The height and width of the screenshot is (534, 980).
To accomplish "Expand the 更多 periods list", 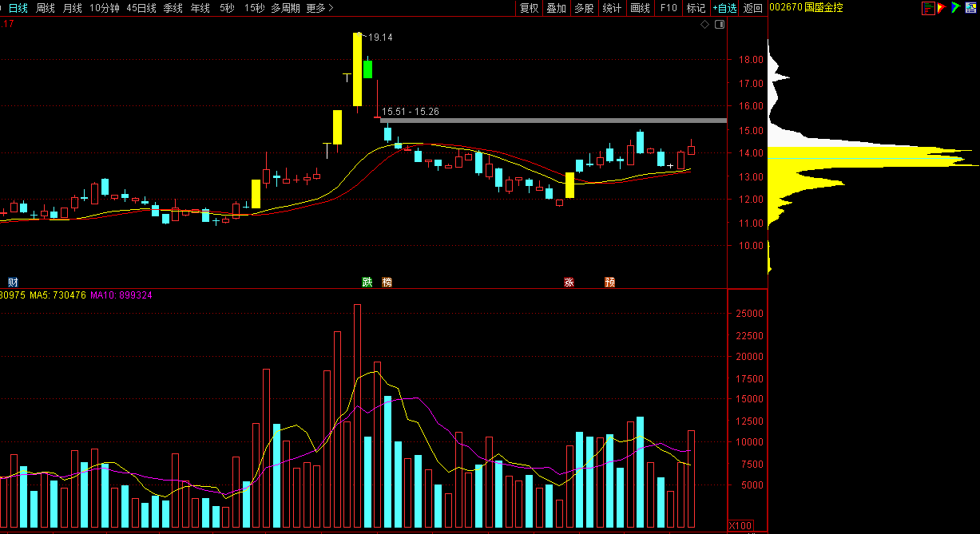I will click(319, 8).
